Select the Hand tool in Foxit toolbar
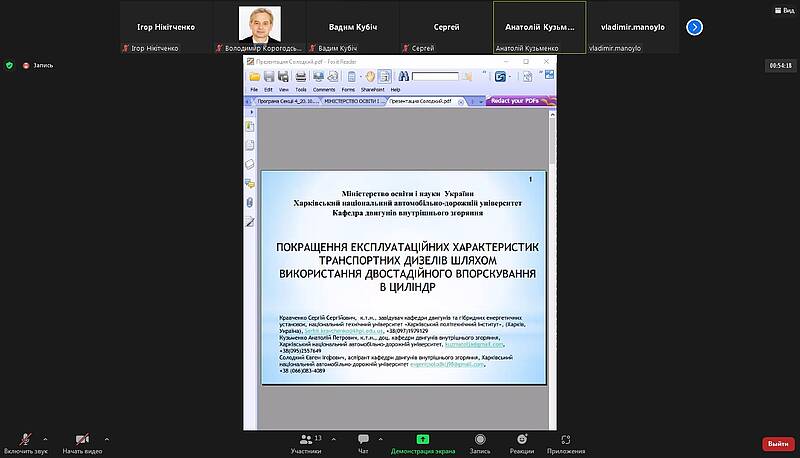Image resolution: width=800 pixels, height=458 pixels. tap(369, 75)
